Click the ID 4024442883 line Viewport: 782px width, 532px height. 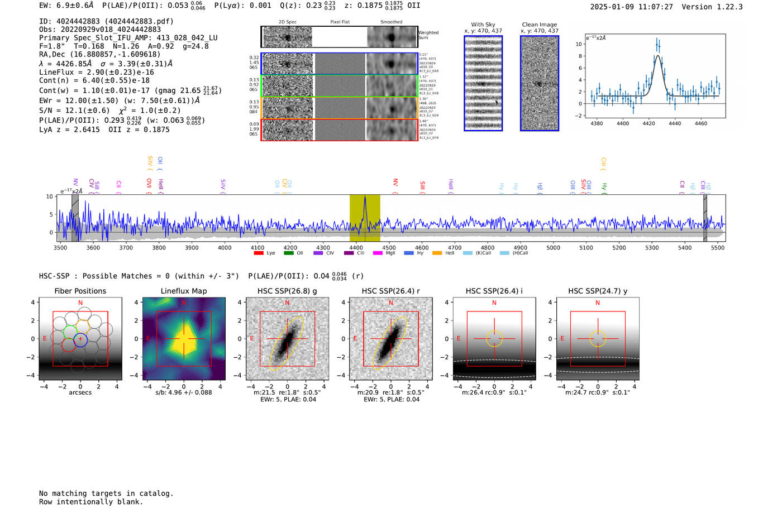pos(106,21)
